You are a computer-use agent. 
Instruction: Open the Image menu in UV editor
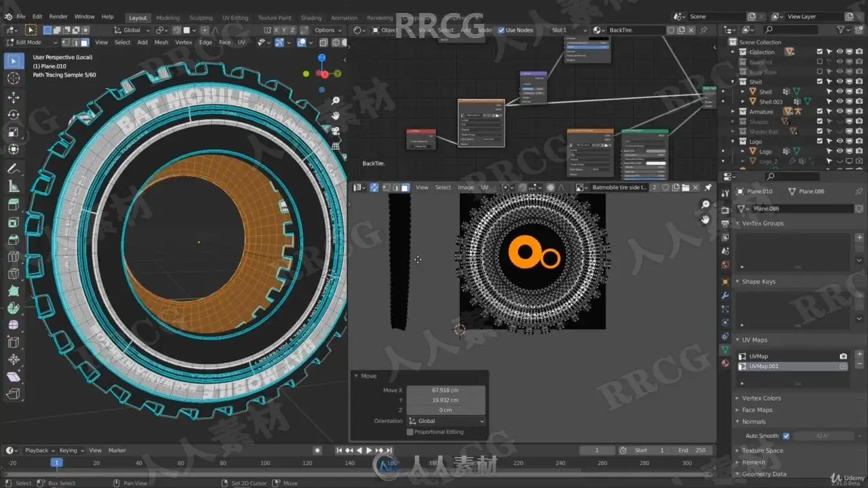point(465,187)
